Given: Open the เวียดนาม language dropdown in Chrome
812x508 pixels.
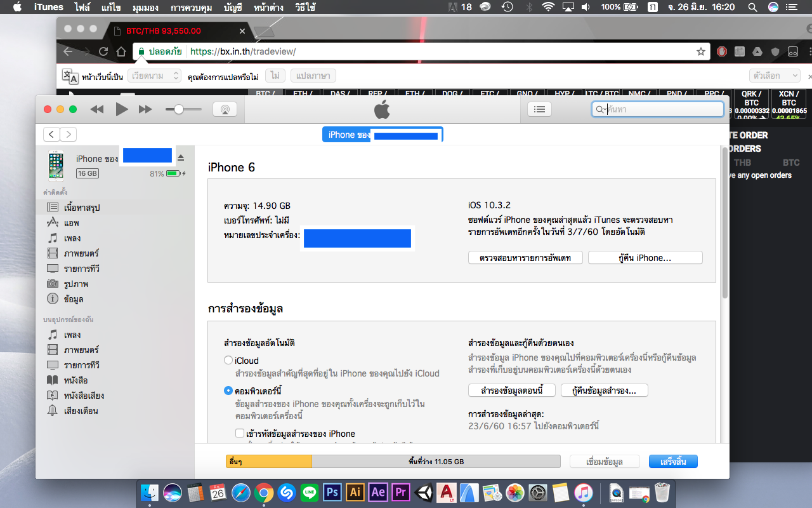Looking at the screenshot, I should point(155,76).
